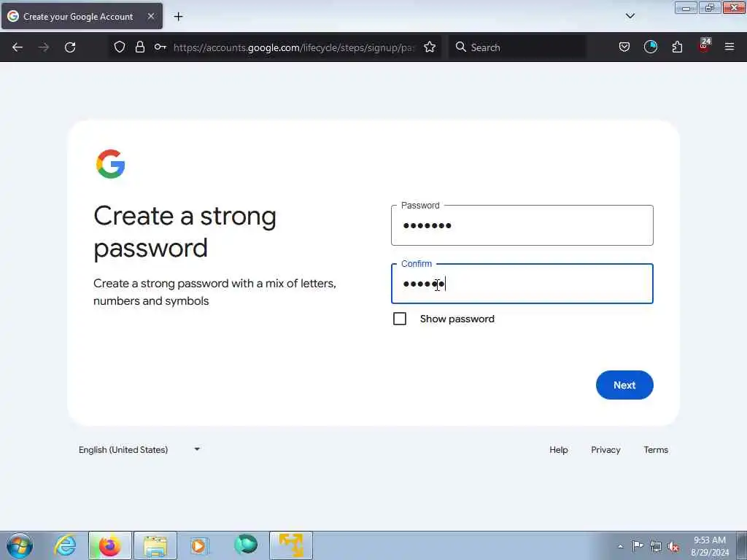Click the clock showing 9:53 AM

(710, 546)
